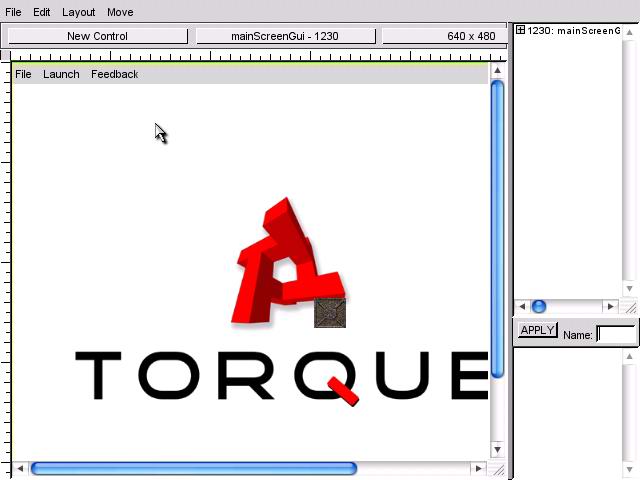Image resolution: width=640 pixels, height=480 pixels.
Task: Open the Layout menu
Action: (78, 12)
